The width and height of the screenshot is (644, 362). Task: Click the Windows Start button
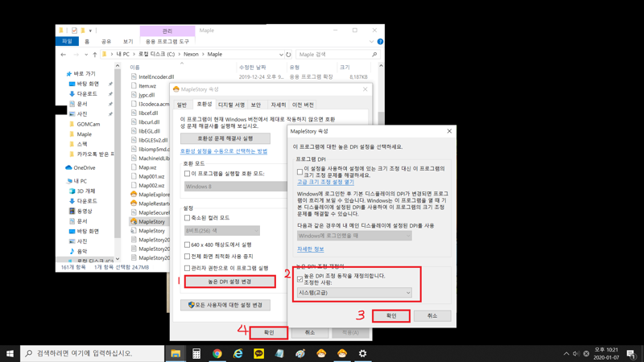[x=10, y=353]
